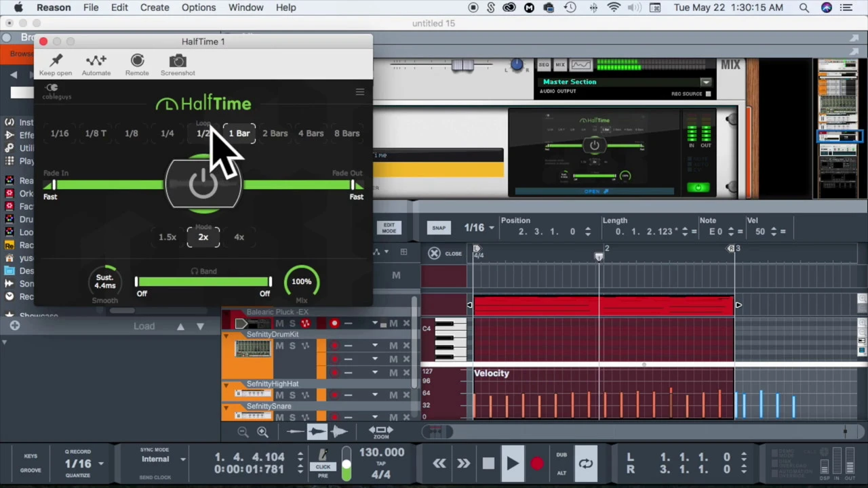Click the Keep open pin icon
The image size is (868, 488).
coord(56,60)
